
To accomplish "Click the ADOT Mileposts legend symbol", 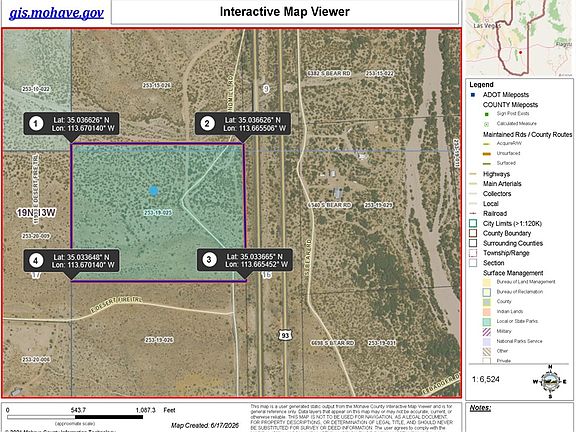I will click(473, 95).
